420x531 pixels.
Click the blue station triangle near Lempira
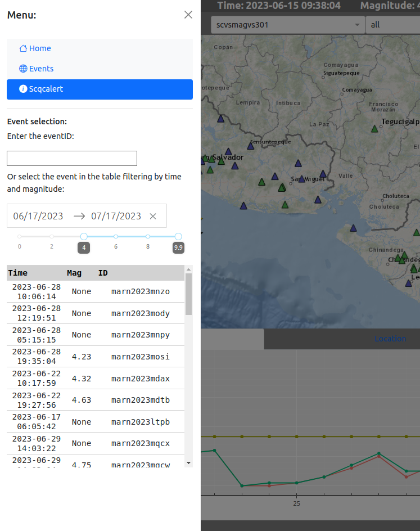pyautogui.click(x=221, y=119)
